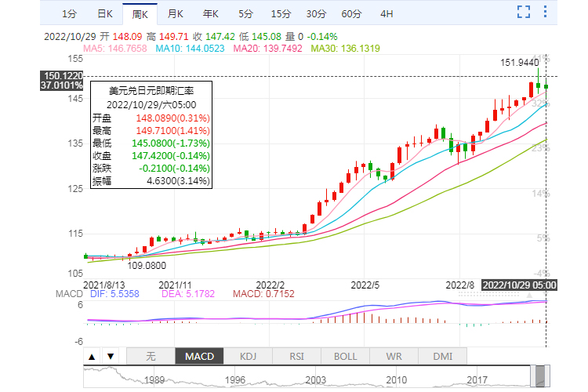Image resolution: width=588 pixels, height=392 pixels.
Task: Click the MA5: 146.7658 legend label
Action: pos(114,49)
